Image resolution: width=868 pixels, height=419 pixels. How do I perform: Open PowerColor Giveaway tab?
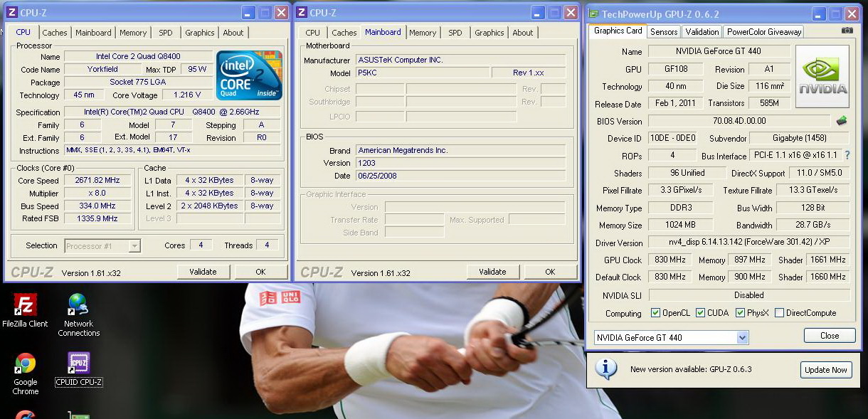(764, 32)
